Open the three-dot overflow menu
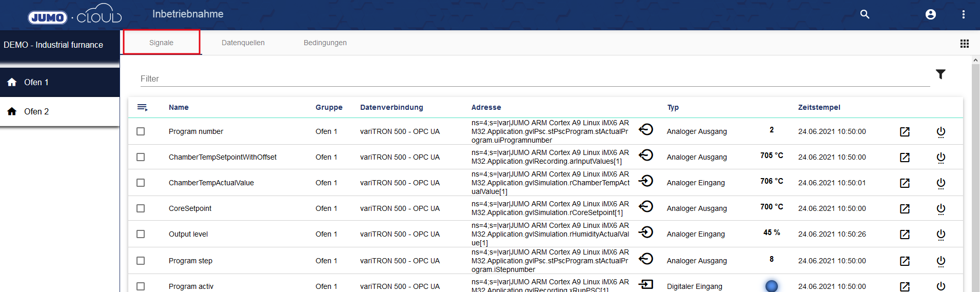This screenshot has height=292, width=980. (963, 14)
